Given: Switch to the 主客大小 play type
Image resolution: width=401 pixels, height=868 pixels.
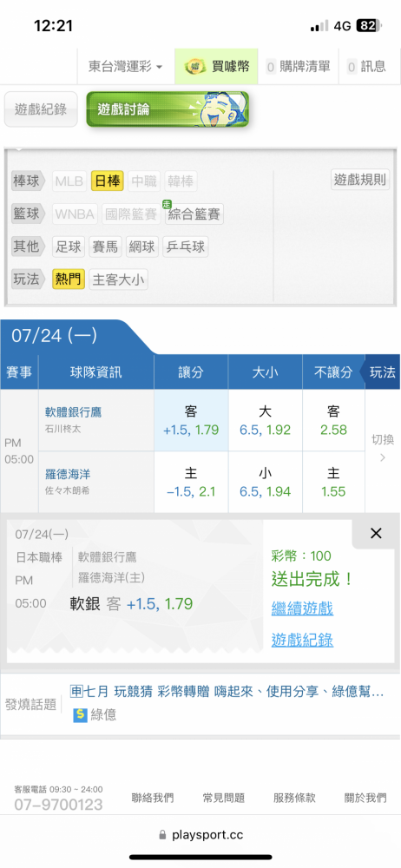Looking at the screenshot, I should click(x=119, y=279).
